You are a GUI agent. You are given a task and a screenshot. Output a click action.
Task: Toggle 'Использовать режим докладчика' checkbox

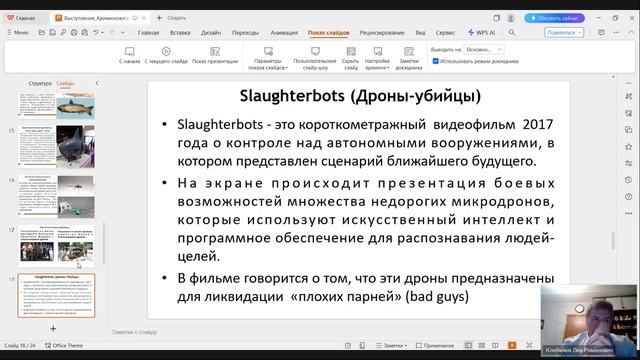(x=436, y=61)
